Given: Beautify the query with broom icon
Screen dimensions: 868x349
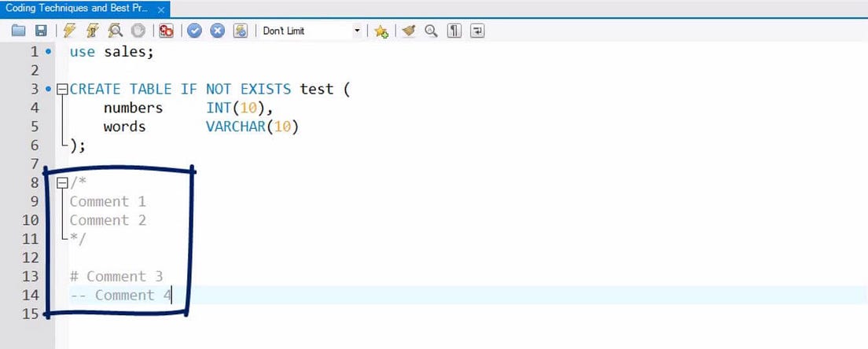Looking at the screenshot, I should coord(409,31).
